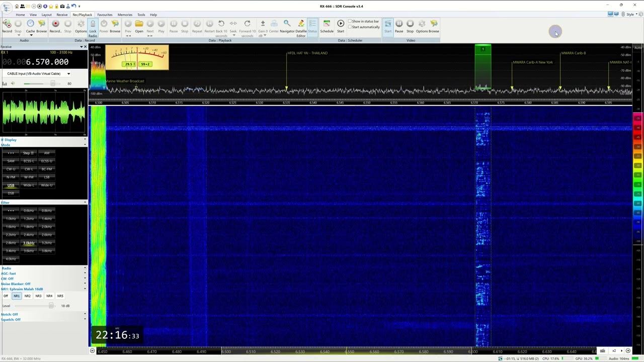644x362 pixels.
Task: Play the data file
Action: coord(161,26)
